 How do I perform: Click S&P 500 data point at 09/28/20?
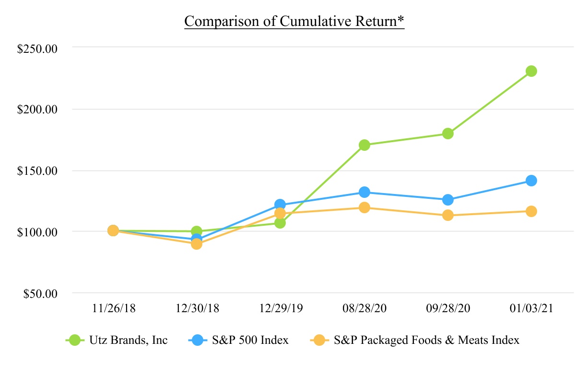(448, 200)
